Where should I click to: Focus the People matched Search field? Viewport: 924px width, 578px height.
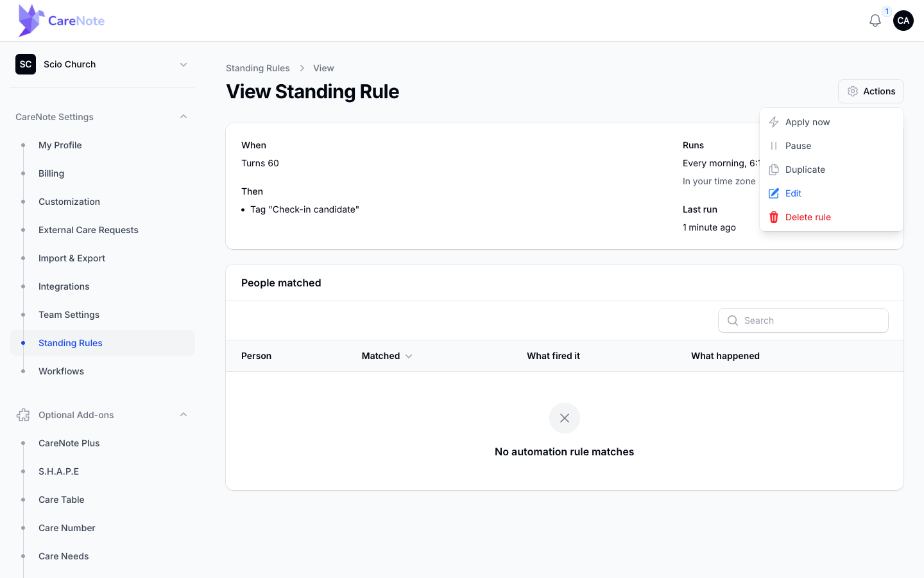click(803, 320)
